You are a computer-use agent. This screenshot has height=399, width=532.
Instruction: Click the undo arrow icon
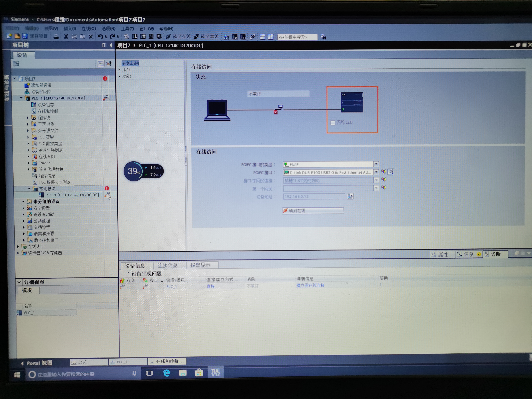pyautogui.click(x=100, y=37)
